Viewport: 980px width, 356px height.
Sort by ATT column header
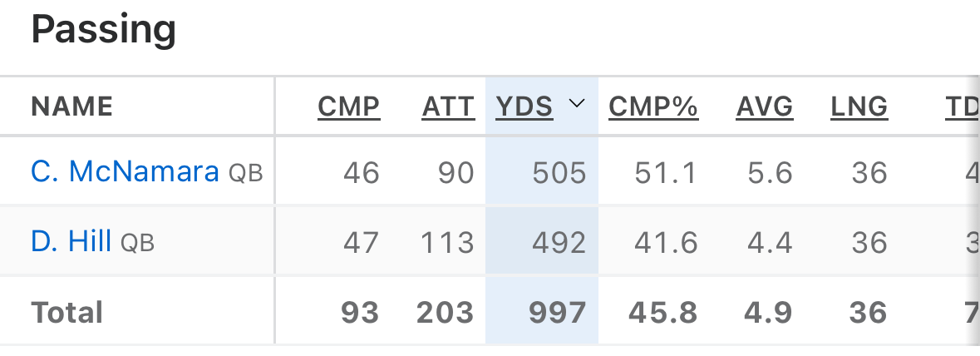tap(448, 106)
